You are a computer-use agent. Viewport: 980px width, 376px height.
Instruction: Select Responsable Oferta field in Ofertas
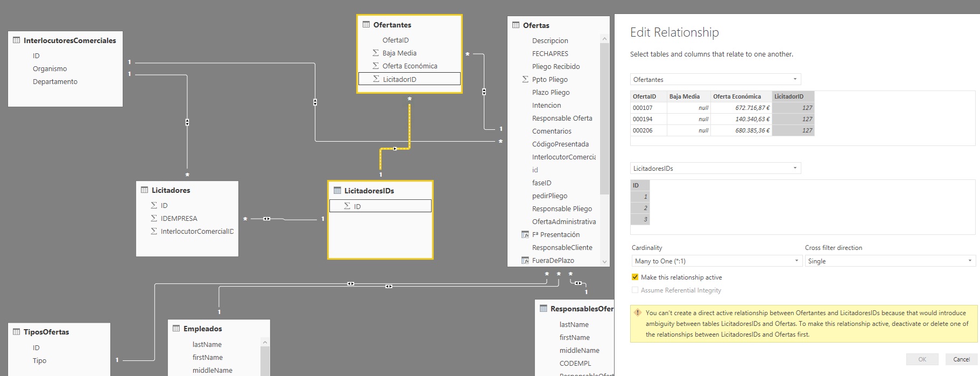tap(562, 118)
